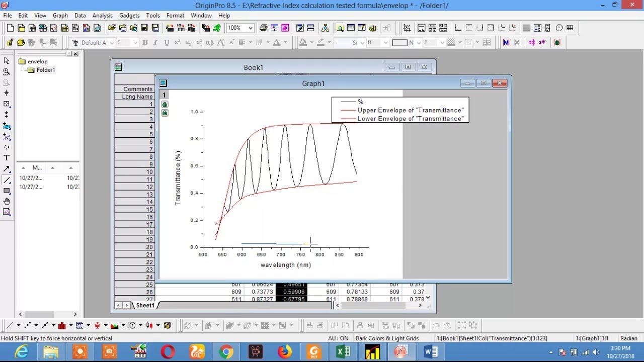Click the pink lock toolbar icon
644x362 pixels.
coord(557,43)
